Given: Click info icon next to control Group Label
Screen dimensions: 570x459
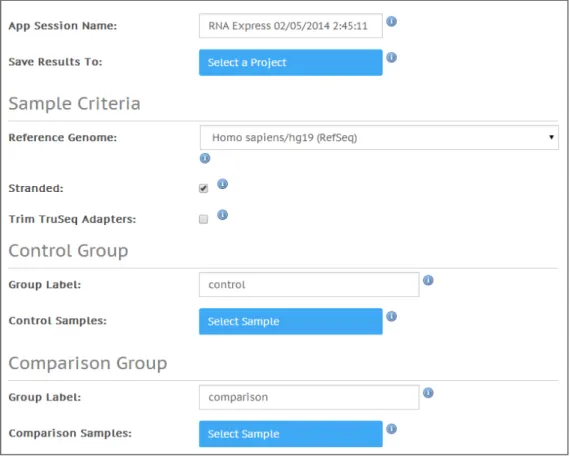Looking at the screenshot, I should click(x=428, y=280).
